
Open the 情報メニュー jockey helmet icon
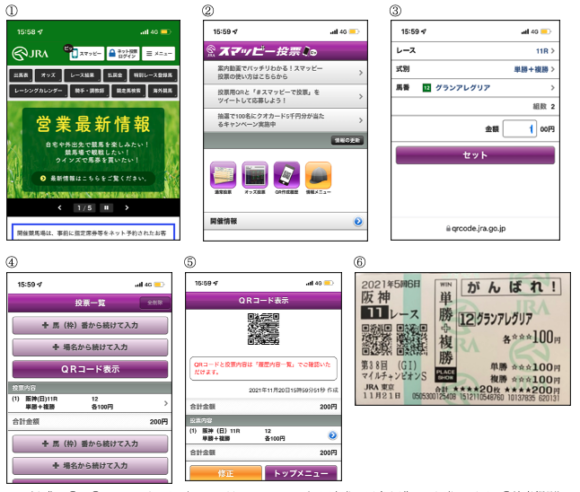point(318,175)
